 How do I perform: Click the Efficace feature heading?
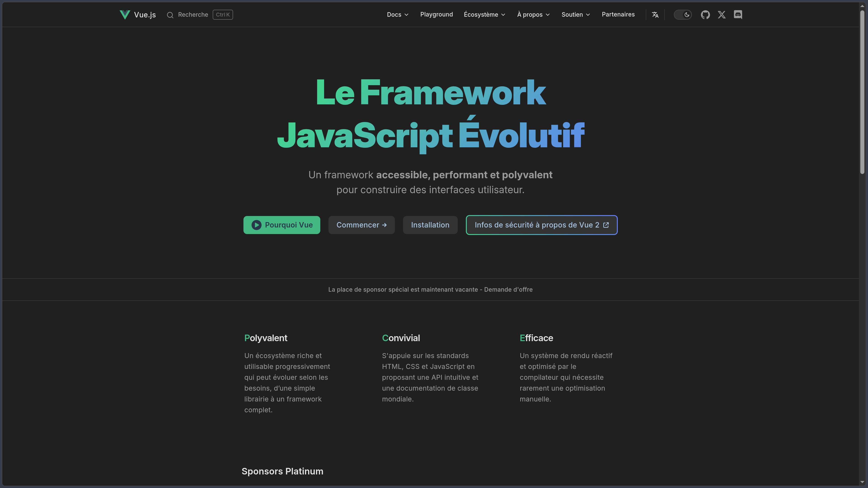(x=536, y=338)
